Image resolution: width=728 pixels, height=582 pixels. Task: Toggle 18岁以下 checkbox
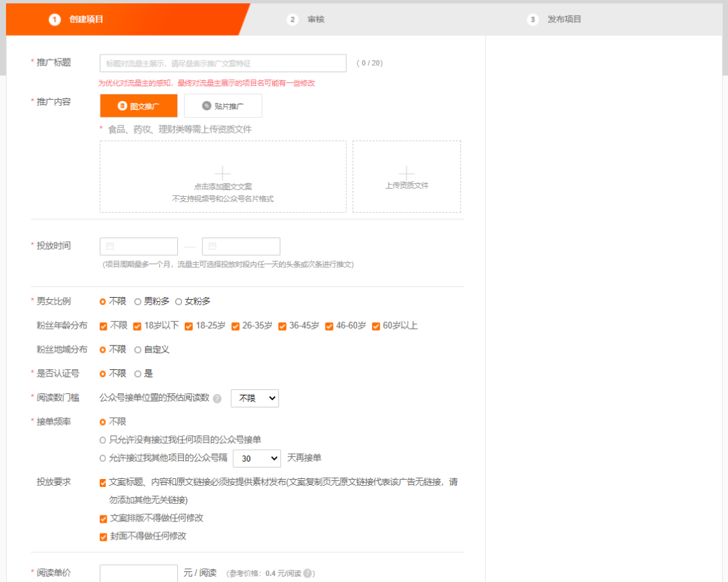click(137, 326)
